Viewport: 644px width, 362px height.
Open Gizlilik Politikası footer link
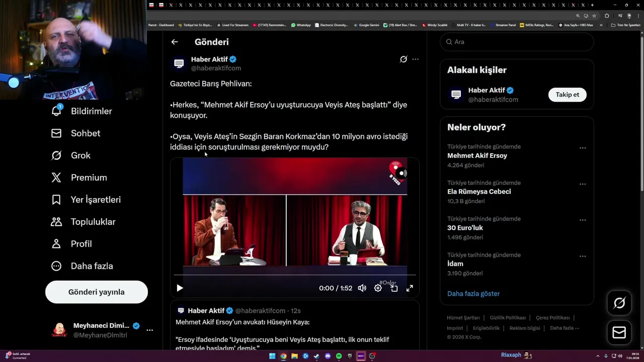[x=508, y=318]
